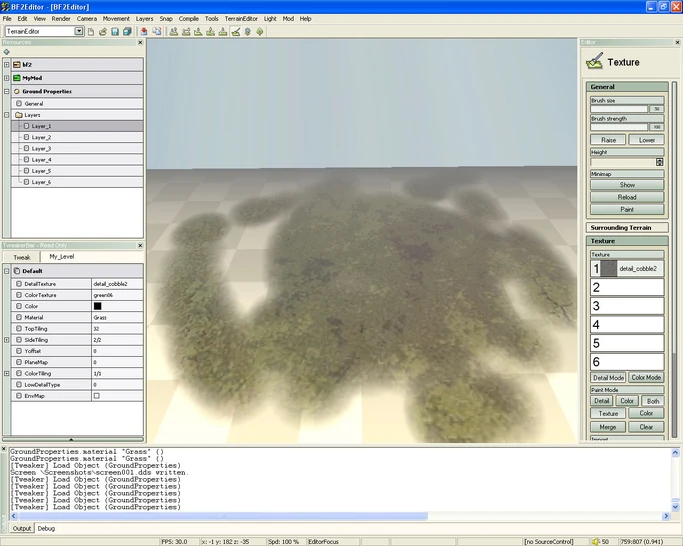683x546 pixels.
Task: Switch paint mode to Both
Action: click(x=655, y=401)
